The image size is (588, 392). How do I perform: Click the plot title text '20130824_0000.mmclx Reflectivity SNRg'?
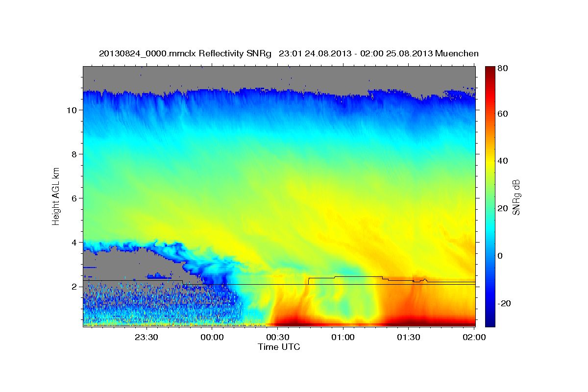click(x=185, y=53)
